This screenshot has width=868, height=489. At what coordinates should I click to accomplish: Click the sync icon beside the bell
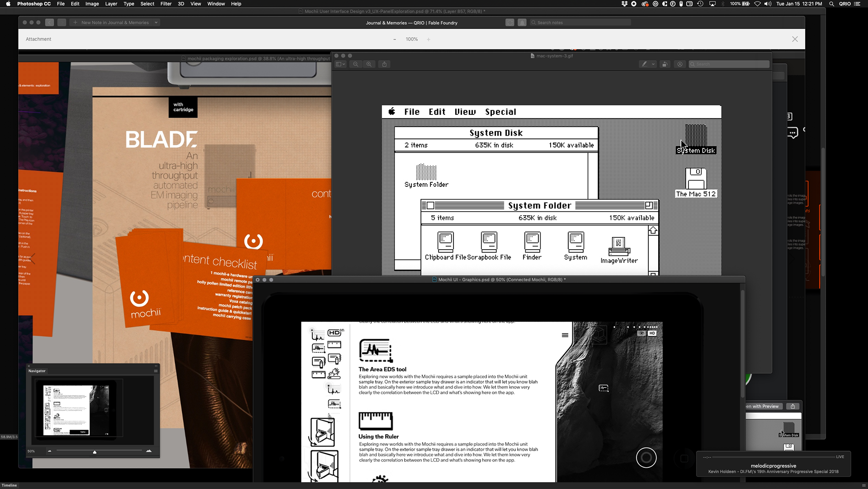[x=509, y=23]
